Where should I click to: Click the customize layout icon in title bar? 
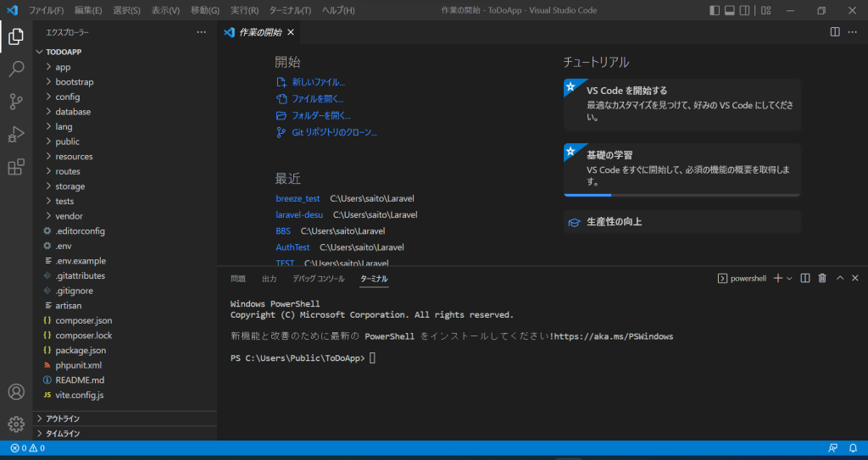766,10
